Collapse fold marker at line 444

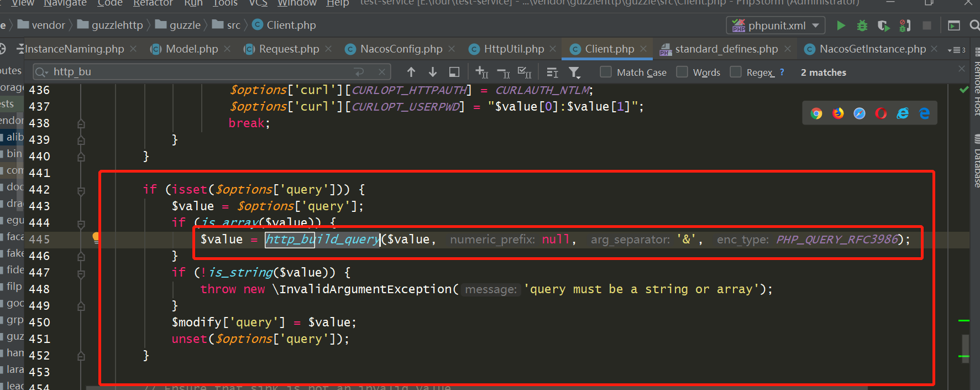click(81, 224)
